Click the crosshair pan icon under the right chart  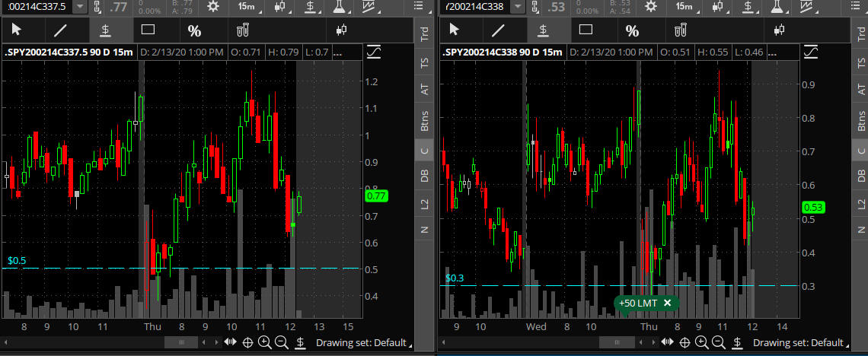(x=685, y=342)
